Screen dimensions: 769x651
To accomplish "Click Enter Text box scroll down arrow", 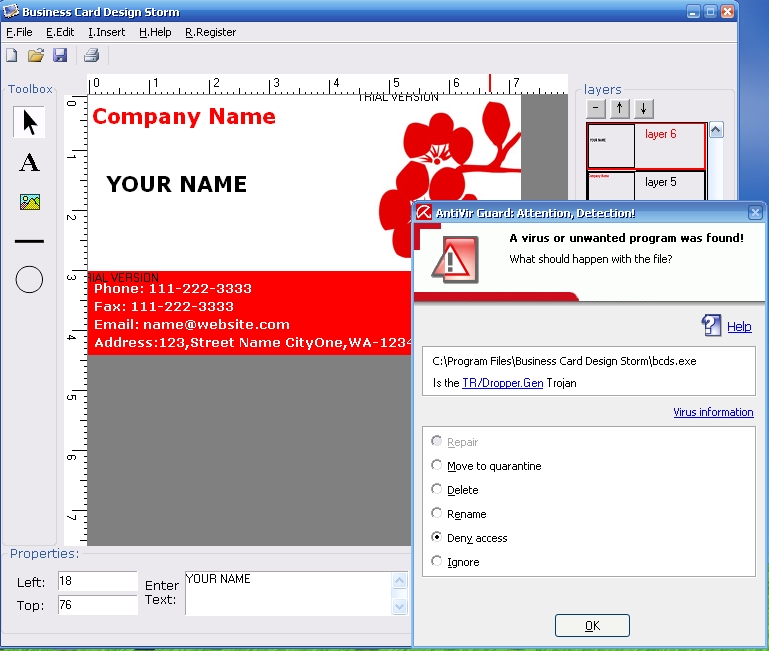I will [x=400, y=606].
